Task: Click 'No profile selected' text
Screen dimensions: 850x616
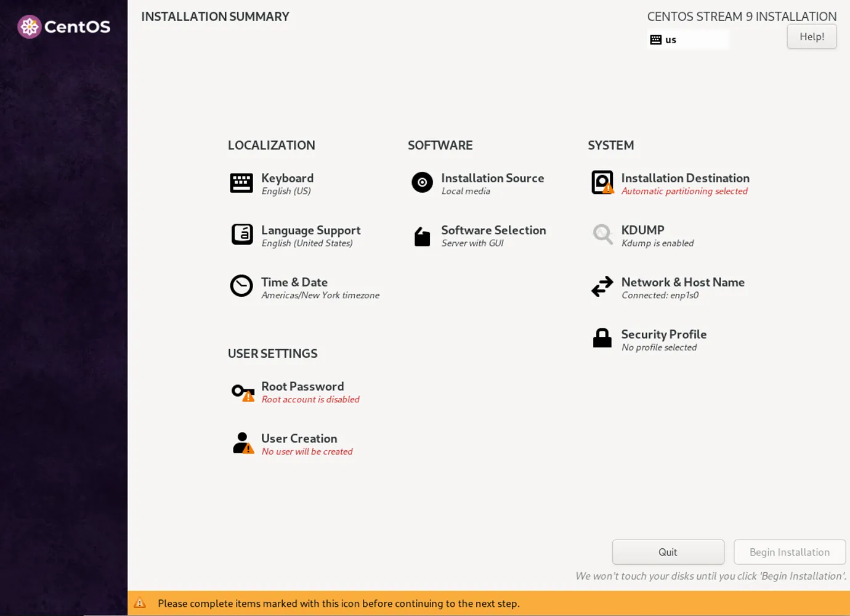Action: click(x=659, y=347)
